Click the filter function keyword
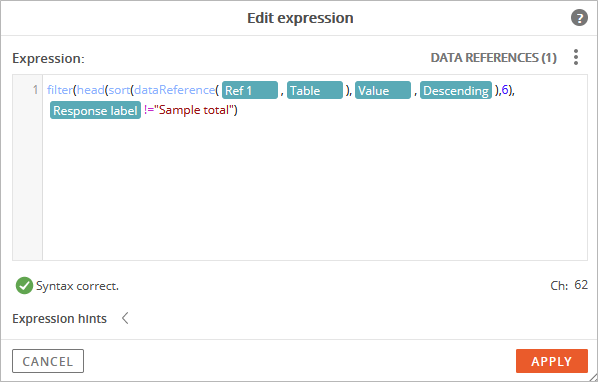 60,90
